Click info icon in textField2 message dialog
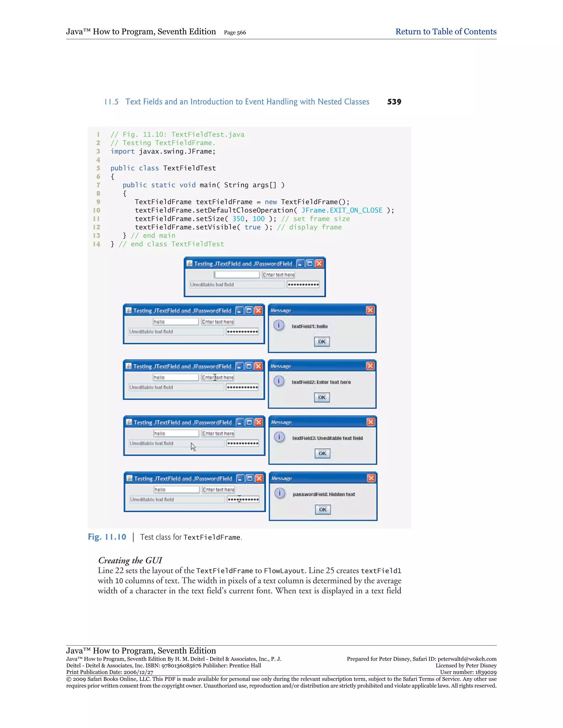 click(x=279, y=381)
